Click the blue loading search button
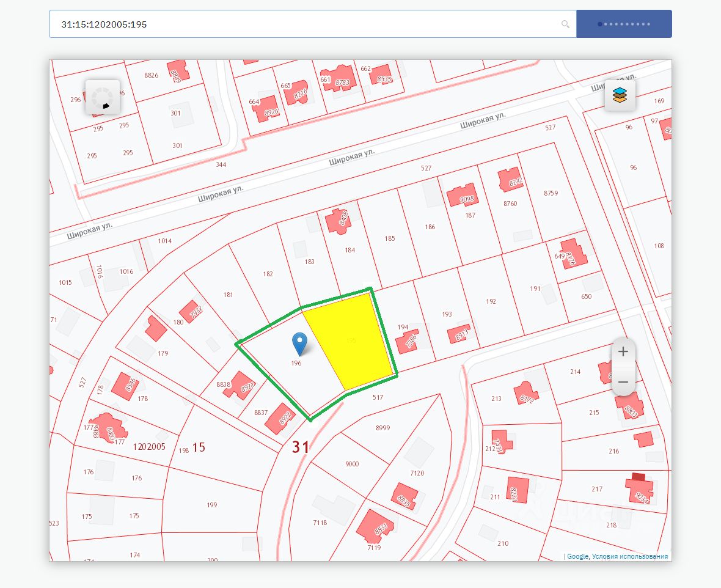721x588 pixels. click(624, 24)
